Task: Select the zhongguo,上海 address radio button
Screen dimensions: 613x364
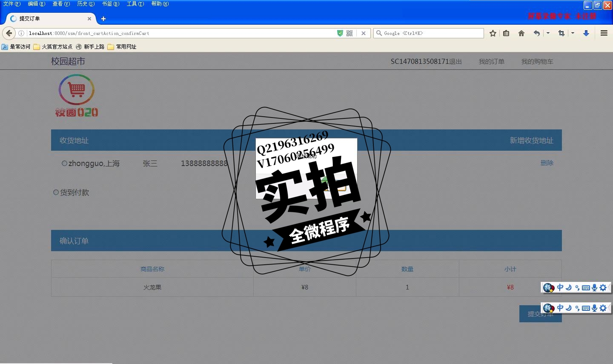Action: [x=65, y=163]
